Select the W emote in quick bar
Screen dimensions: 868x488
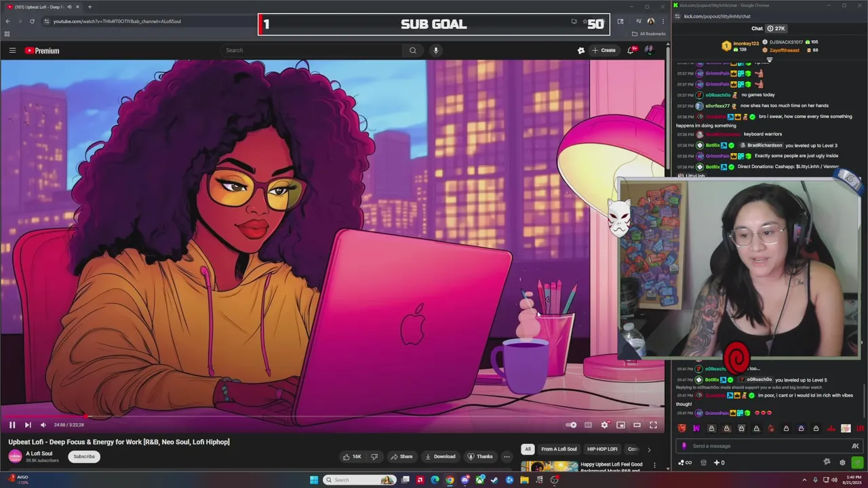[x=696, y=428]
